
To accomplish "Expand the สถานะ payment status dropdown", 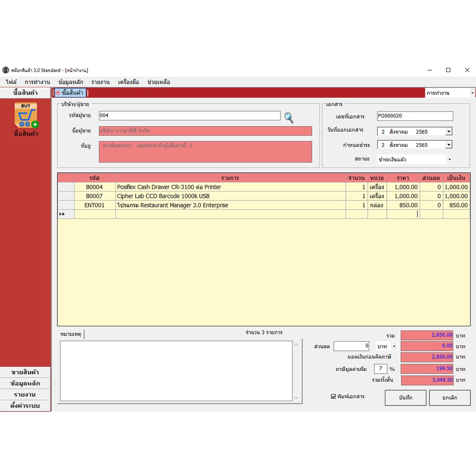I will [450, 159].
